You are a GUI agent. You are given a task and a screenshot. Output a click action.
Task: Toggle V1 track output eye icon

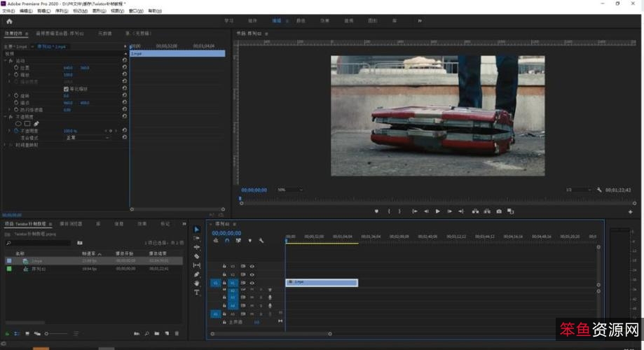click(252, 283)
